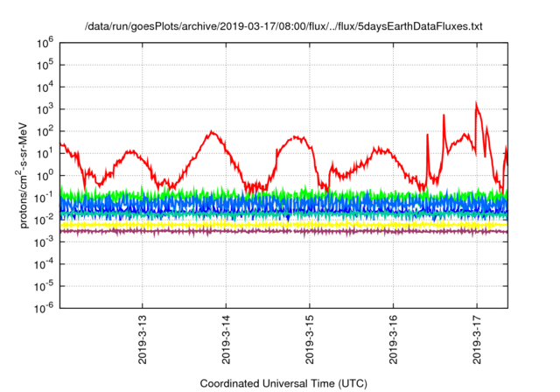Viewport: 560px width, 392px height.
Task: Click the y-axis label 10^0
Action: (45, 176)
